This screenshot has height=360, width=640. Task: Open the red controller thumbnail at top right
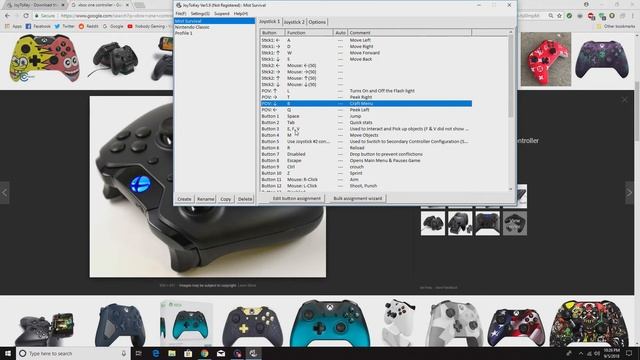point(546,59)
